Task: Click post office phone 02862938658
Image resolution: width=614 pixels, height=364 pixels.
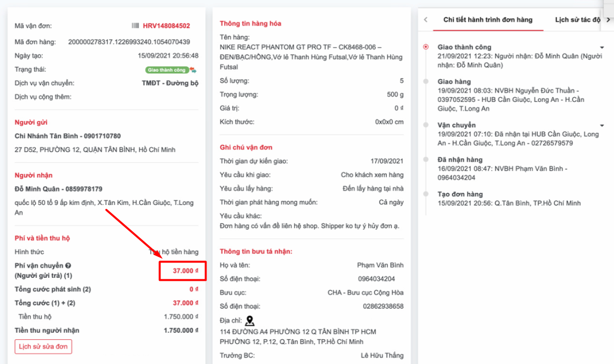Action: (383, 307)
